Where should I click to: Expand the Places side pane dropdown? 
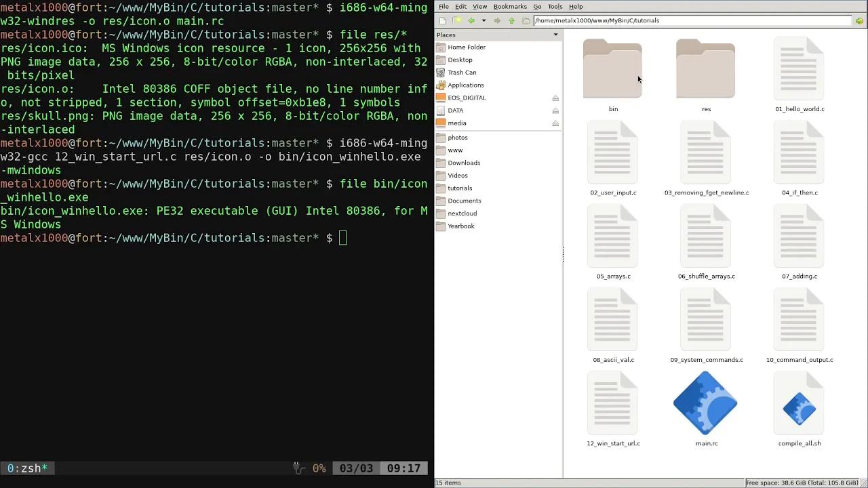point(555,35)
